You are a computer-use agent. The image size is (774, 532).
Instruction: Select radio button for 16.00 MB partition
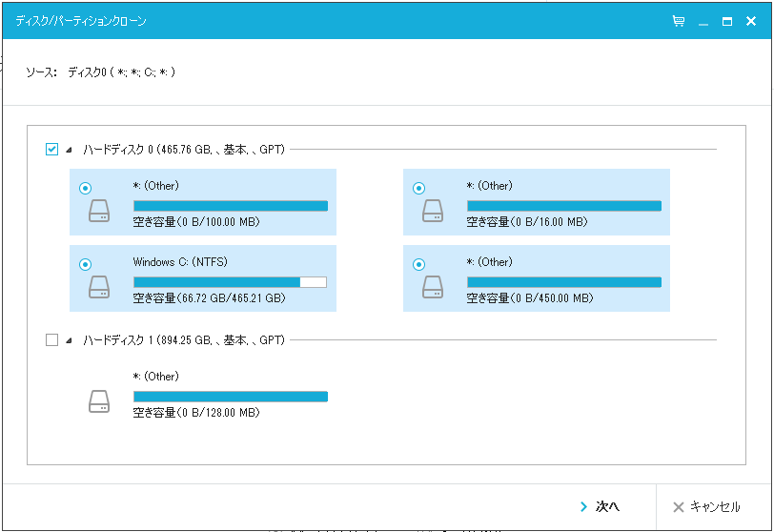pyautogui.click(x=419, y=188)
